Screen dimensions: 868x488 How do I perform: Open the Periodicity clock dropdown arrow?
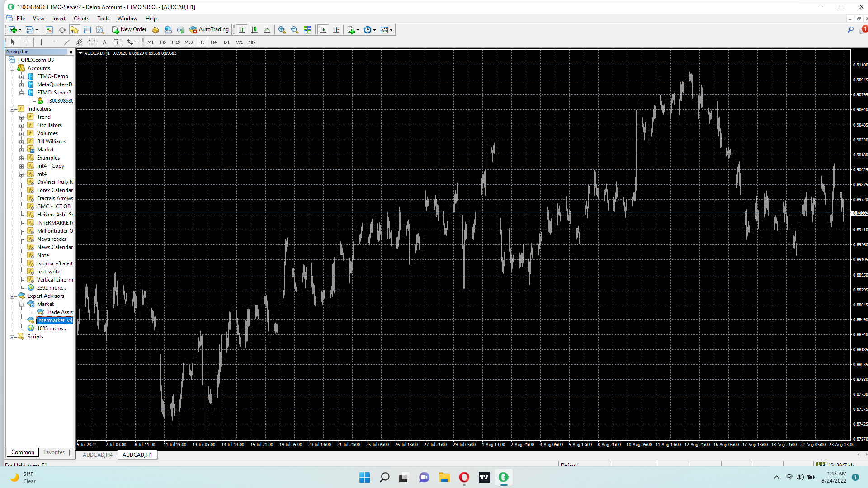click(375, 30)
